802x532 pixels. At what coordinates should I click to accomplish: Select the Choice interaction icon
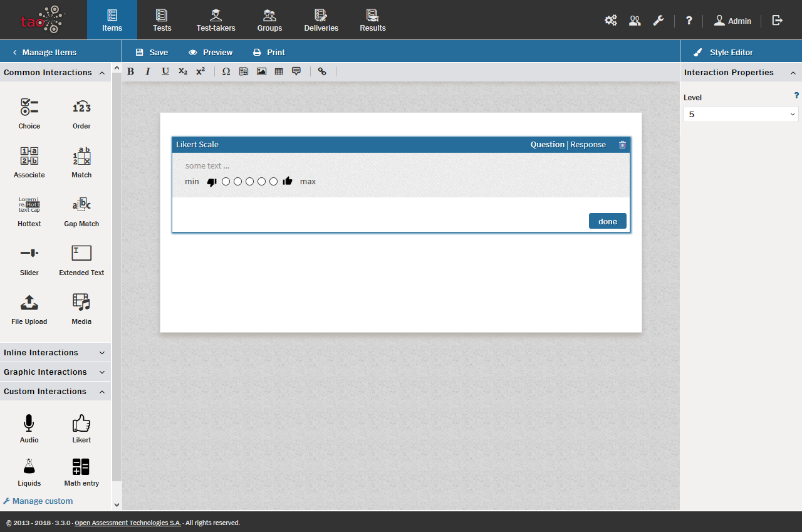[29, 108]
